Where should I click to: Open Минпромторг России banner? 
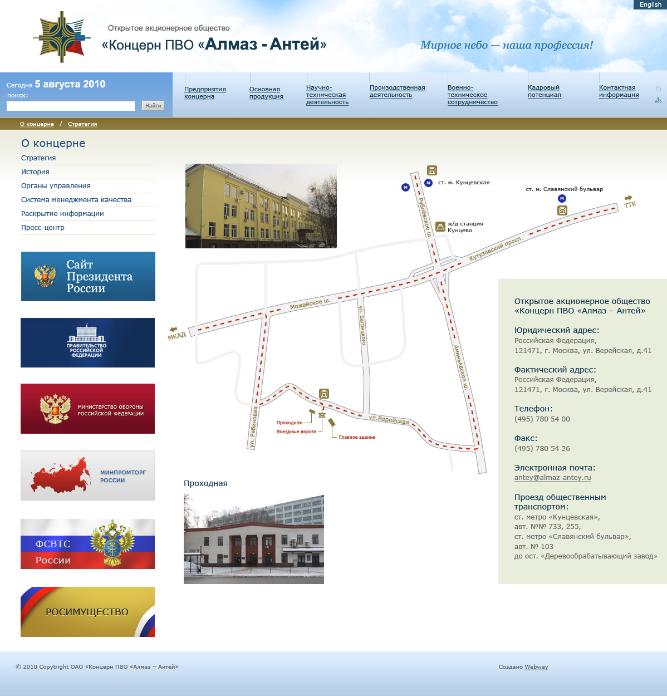point(88,475)
